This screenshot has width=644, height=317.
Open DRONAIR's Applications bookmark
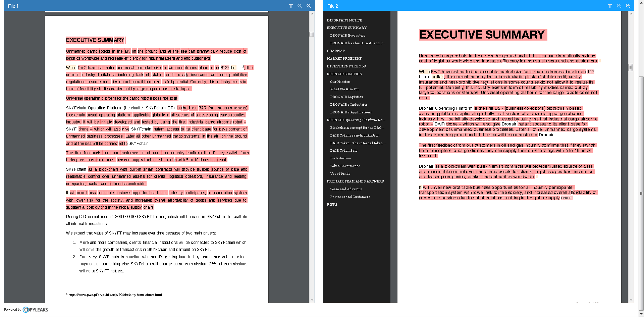point(351,112)
